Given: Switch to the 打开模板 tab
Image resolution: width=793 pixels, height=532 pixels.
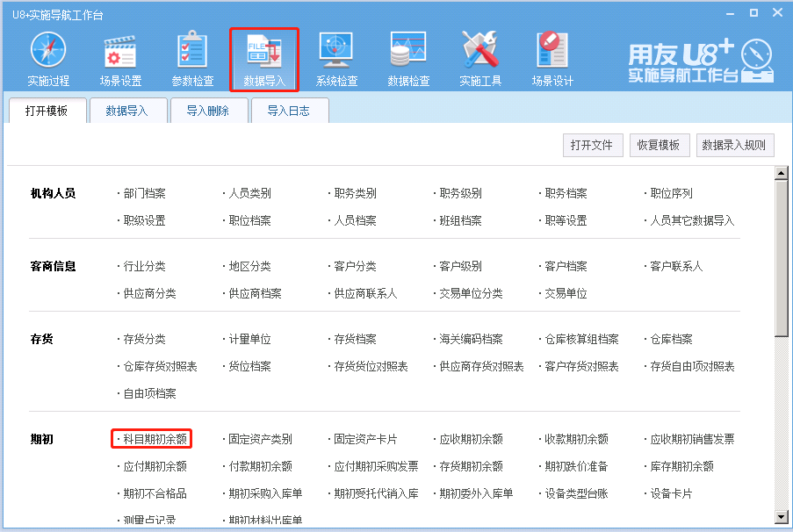Looking at the screenshot, I should pos(47,111).
